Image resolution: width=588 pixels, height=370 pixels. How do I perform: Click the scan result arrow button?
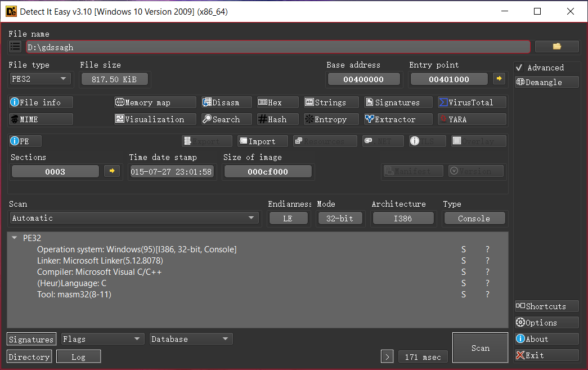[387, 356]
